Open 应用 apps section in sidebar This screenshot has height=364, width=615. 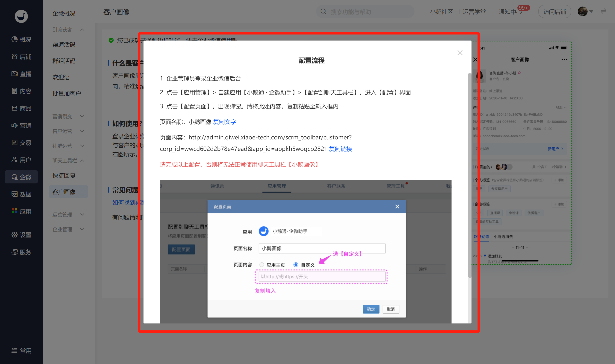pos(21,211)
